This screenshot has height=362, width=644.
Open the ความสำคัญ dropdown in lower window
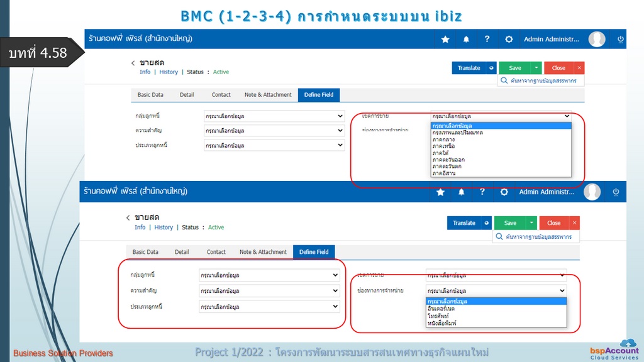[269, 290]
